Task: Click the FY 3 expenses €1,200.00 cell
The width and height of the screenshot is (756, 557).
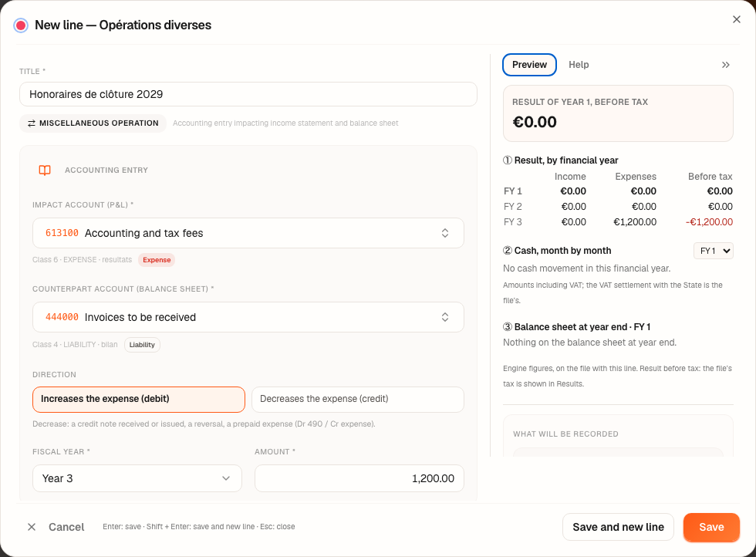Action: pos(634,222)
